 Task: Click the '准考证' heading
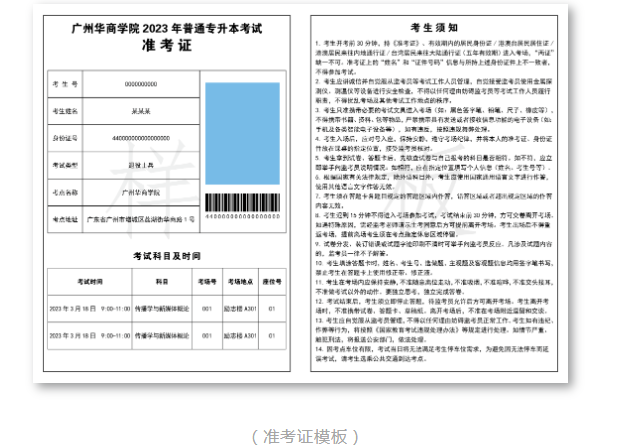(167, 45)
